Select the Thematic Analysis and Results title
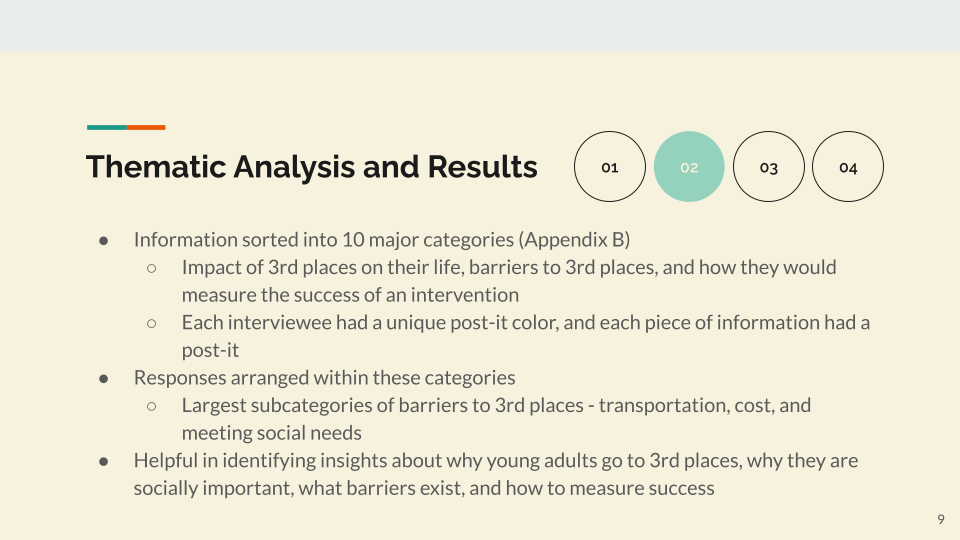Screen dimensions: 960x540 (312, 167)
